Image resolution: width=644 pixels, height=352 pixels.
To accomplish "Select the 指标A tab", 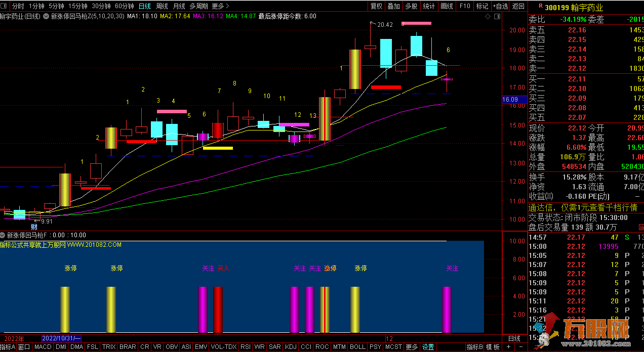I will [8, 347].
